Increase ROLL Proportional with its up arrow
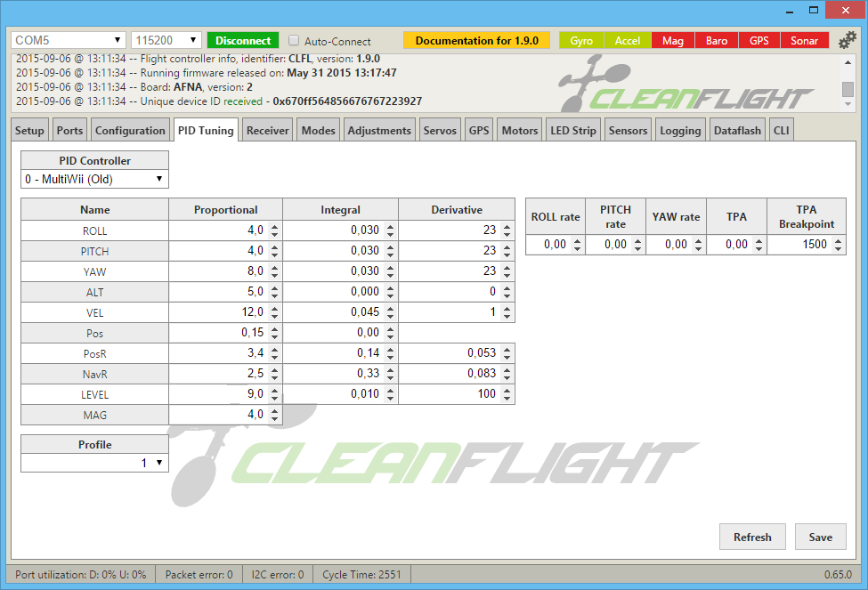The image size is (868, 590). (x=274, y=227)
